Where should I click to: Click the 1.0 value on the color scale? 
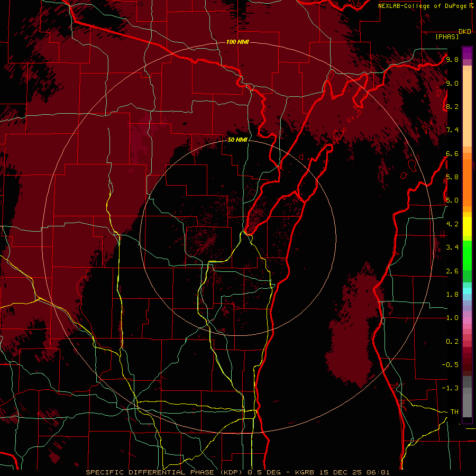(452, 318)
